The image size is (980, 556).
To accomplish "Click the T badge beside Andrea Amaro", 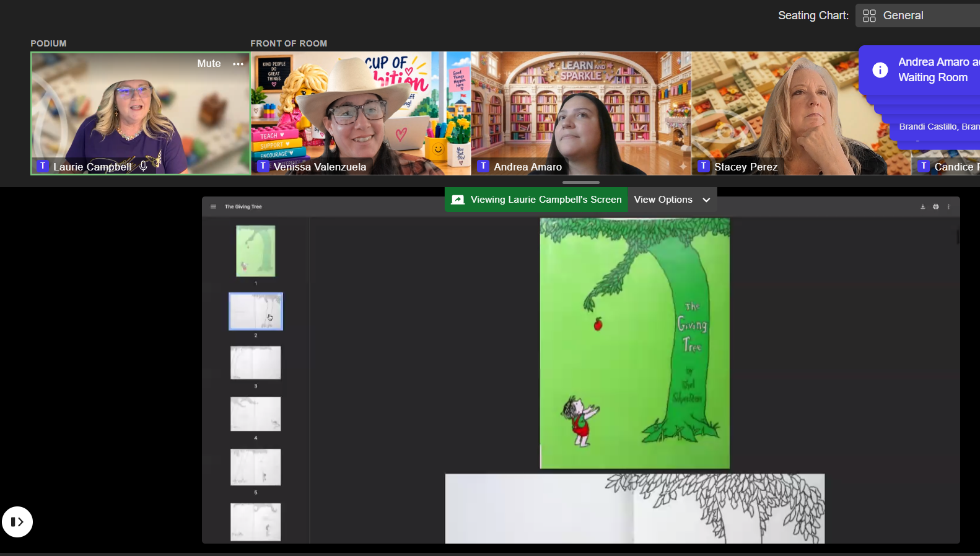I will pos(483,166).
